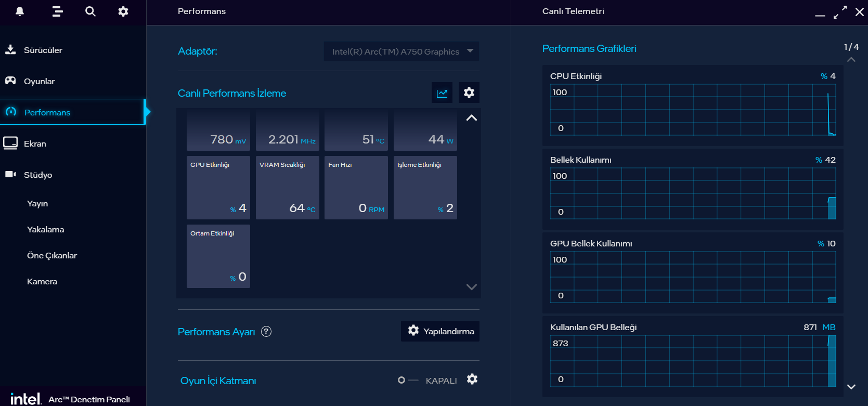Click the Oyunlar gamepad icon
Image resolution: width=868 pixels, height=406 pixels.
[10, 81]
